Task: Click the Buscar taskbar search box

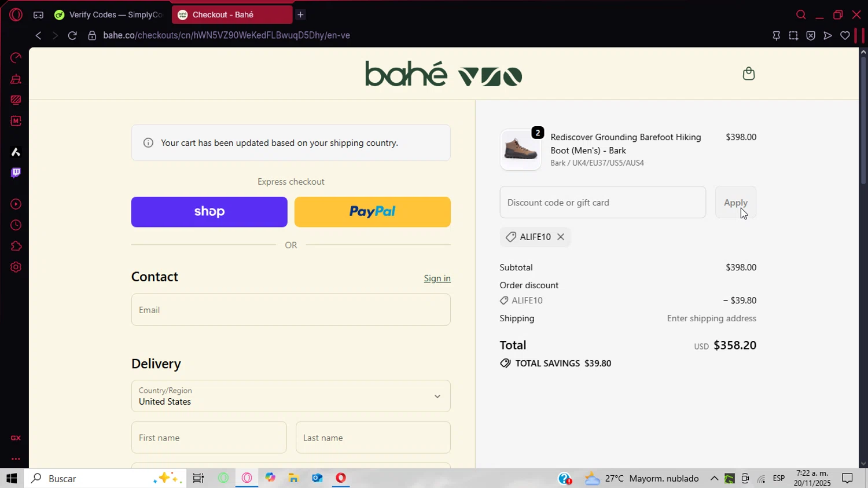Action: [105, 478]
